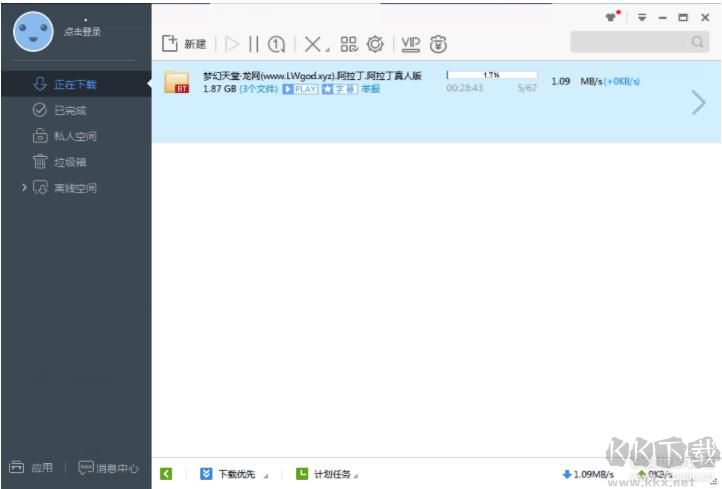The width and height of the screenshot is (722, 489).
Task: Delete the selected task with X icon
Action: click(x=313, y=44)
